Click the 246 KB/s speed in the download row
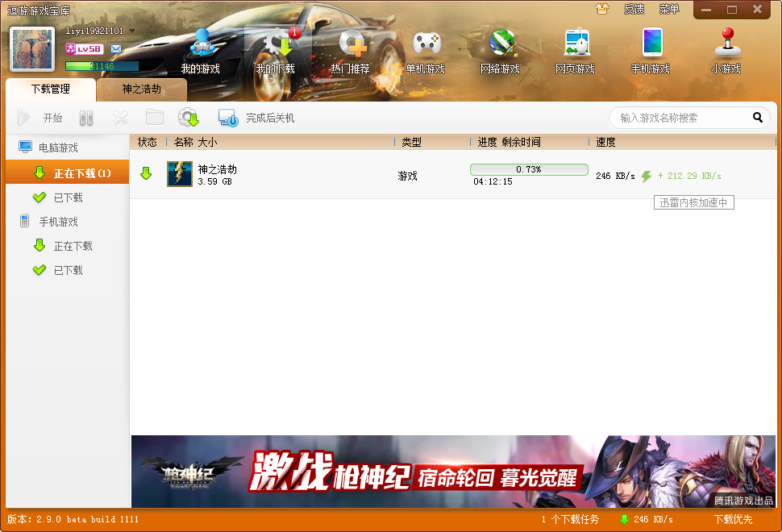This screenshot has height=532, width=782. click(x=615, y=176)
